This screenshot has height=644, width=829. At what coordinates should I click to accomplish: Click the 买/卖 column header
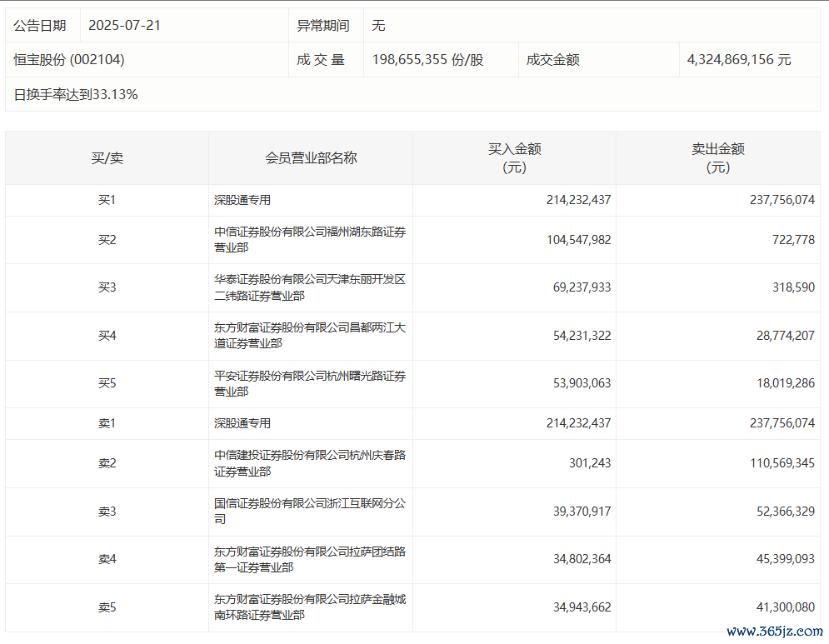[x=107, y=158]
